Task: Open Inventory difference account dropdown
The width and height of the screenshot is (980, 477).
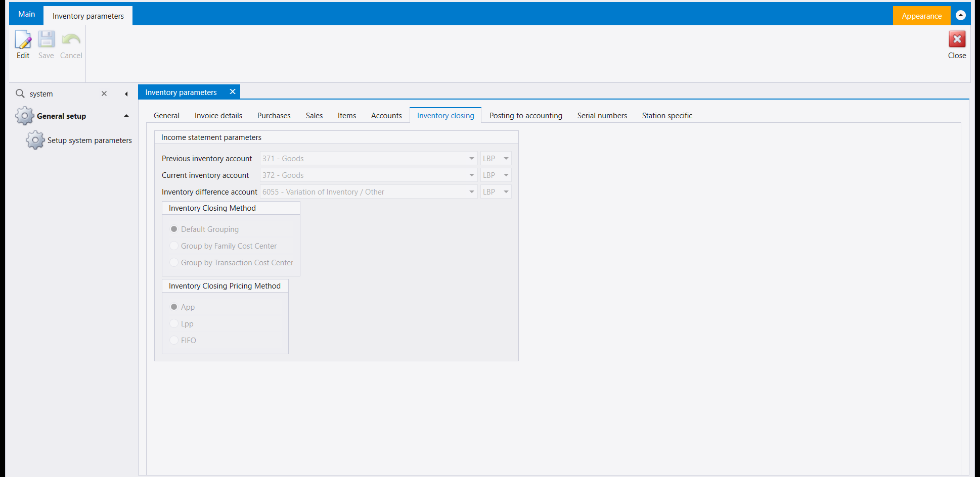Action: click(x=471, y=192)
